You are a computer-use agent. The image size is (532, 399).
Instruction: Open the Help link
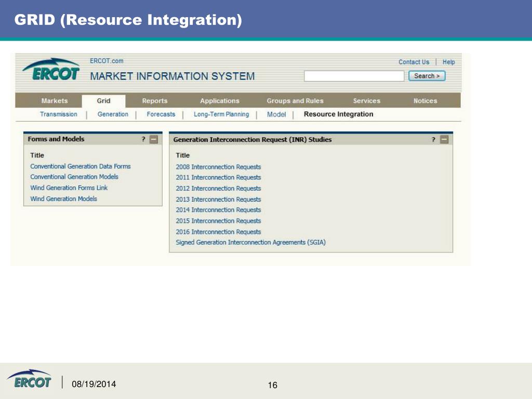[448, 62]
